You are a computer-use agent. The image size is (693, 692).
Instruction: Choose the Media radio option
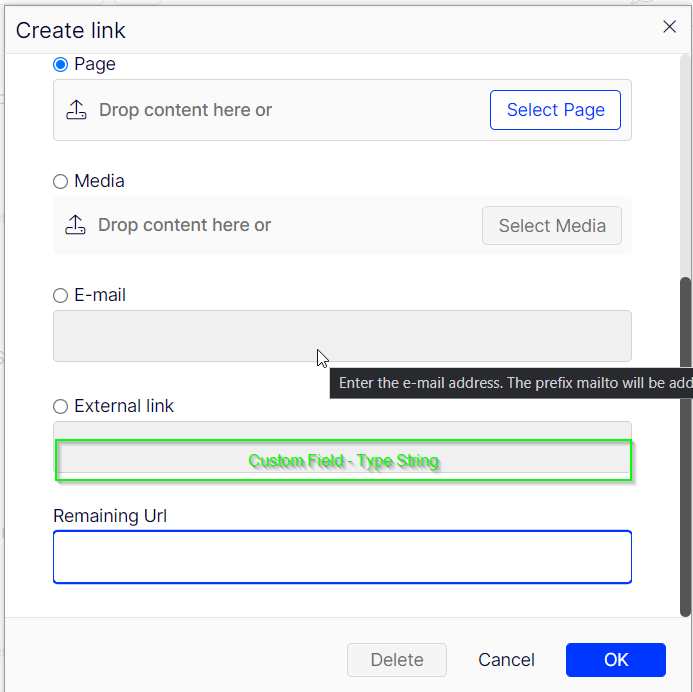pos(61,181)
